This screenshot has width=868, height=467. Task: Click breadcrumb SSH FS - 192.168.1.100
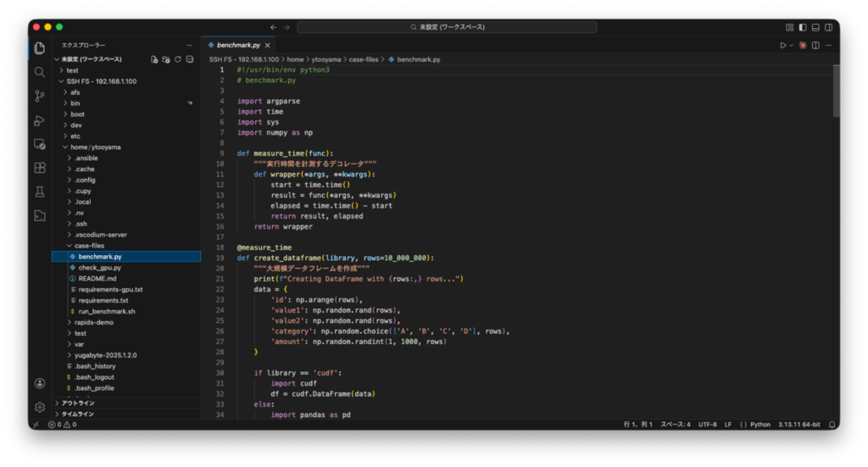(244, 59)
